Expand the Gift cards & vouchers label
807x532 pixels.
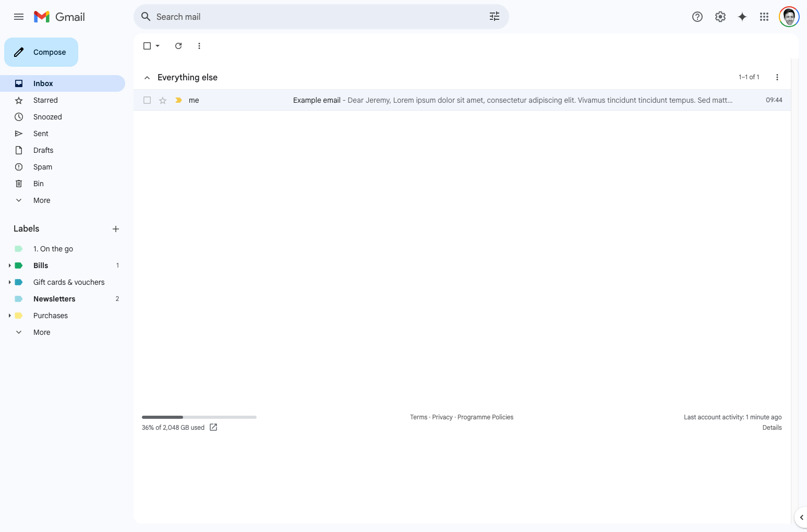[x=9, y=282]
